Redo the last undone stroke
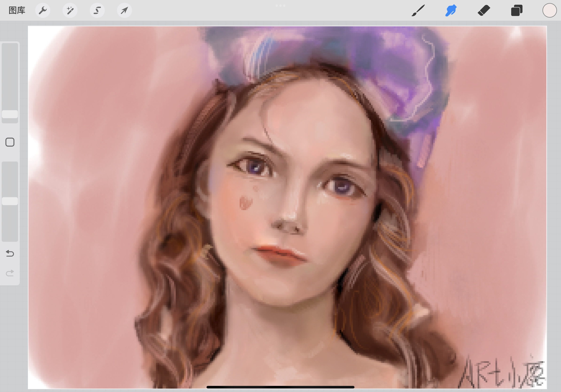 [x=10, y=273]
